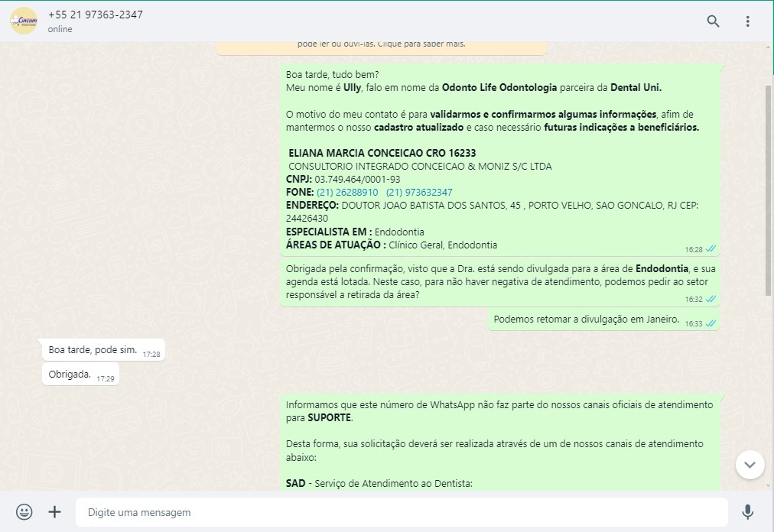The image size is (774, 532).
Task: Open the emoji picker
Action: pyautogui.click(x=24, y=512)
